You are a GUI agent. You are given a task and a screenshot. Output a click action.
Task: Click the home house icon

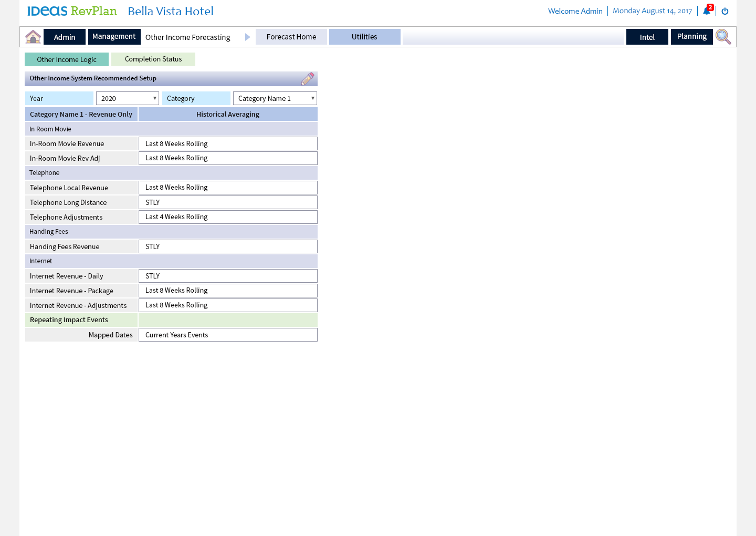click(33, 37)
